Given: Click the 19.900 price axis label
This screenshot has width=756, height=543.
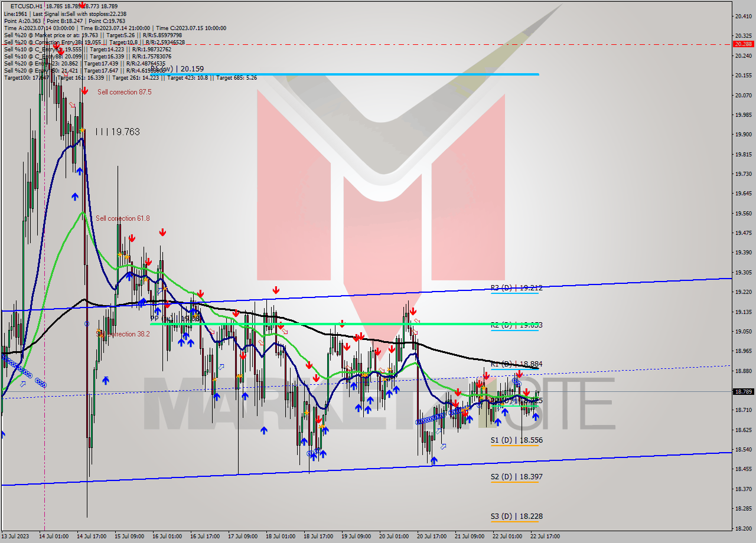Looking at the screenshot, I should 743,135.
